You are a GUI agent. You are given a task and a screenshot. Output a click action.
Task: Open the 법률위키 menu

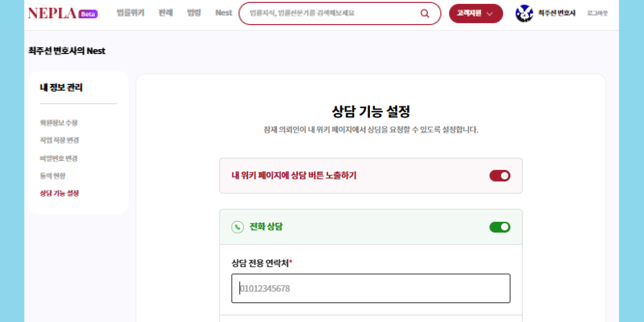click(x=131, y=12)
